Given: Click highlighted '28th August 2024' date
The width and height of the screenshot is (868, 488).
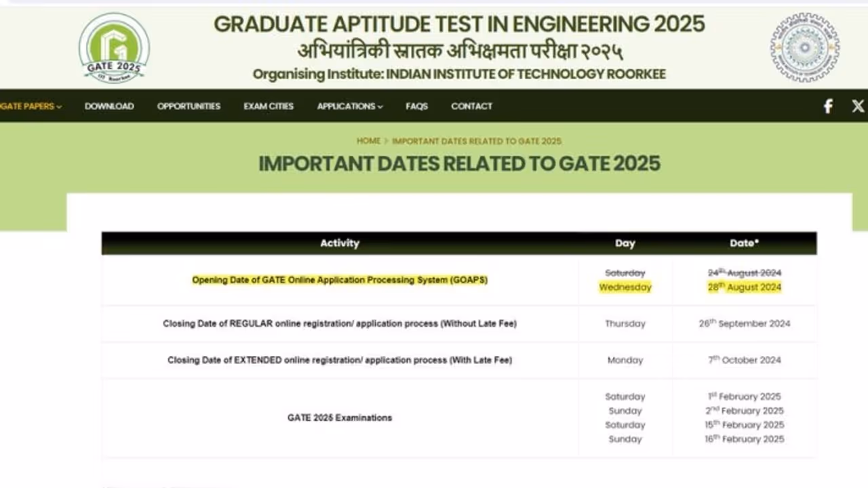Looking at the screenshot, I should click(745, 287).
